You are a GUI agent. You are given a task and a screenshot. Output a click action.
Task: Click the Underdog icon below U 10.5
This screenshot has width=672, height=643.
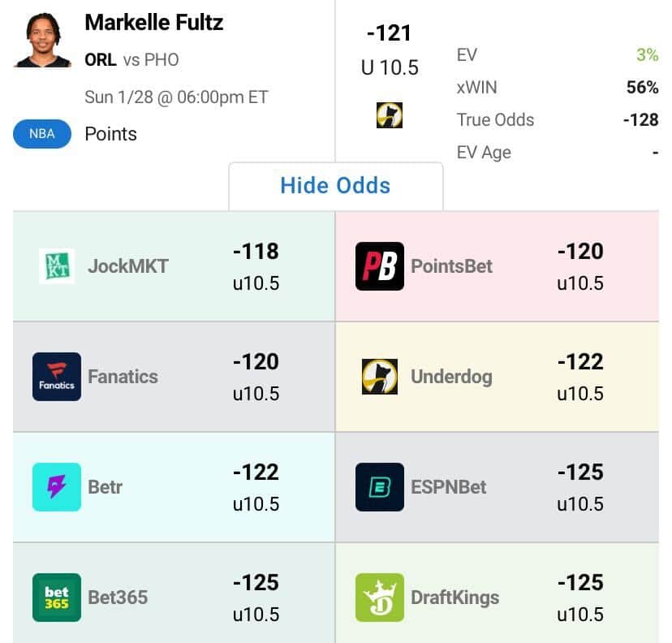390,115
